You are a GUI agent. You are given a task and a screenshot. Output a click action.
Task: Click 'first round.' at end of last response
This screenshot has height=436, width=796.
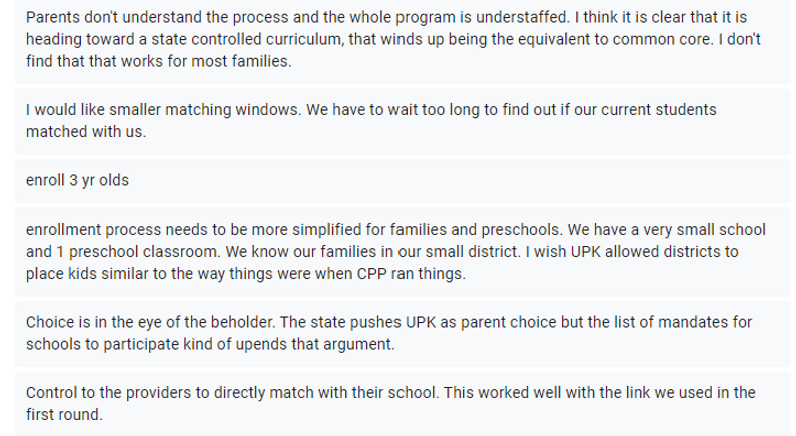point(64,412)
